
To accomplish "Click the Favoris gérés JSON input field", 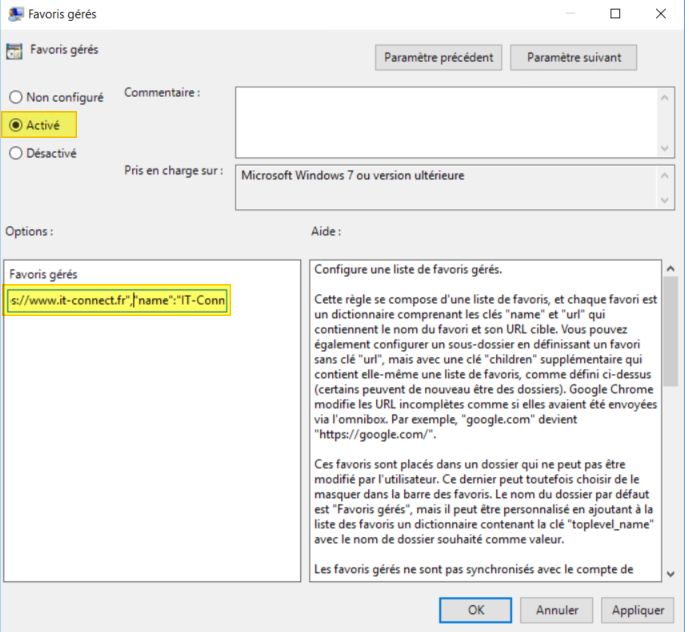I will pos(118,301).
